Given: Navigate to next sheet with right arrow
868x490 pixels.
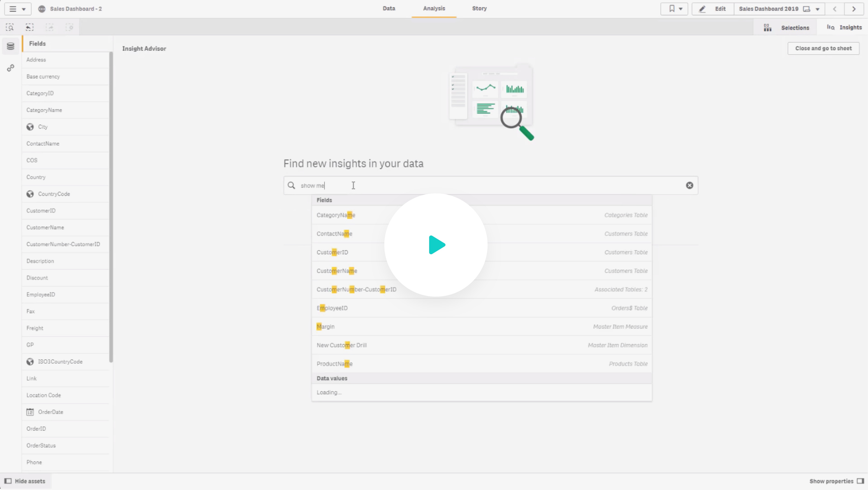Looking at the screenshot, I should 853,9.
